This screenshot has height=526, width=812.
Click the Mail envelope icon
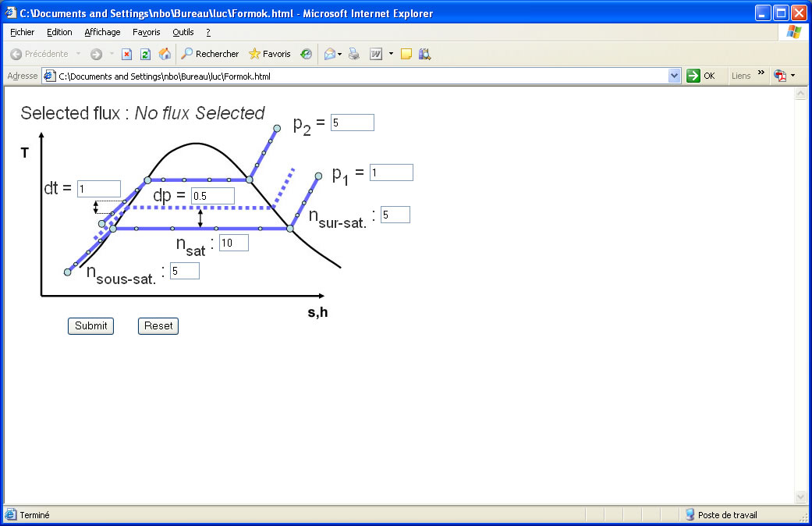tap(329, 54)
